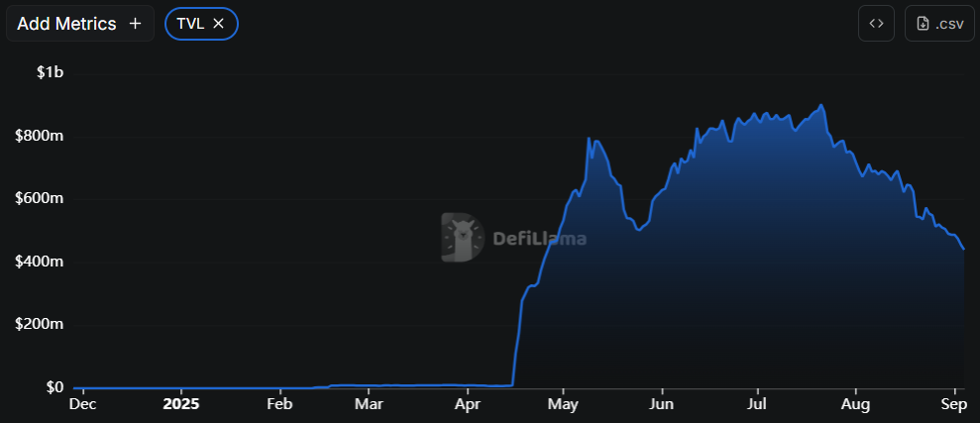Image resolution: width=980 pixels, height=423 pixels.
Task: Open the embed code icon button
Action: point(876,24)
